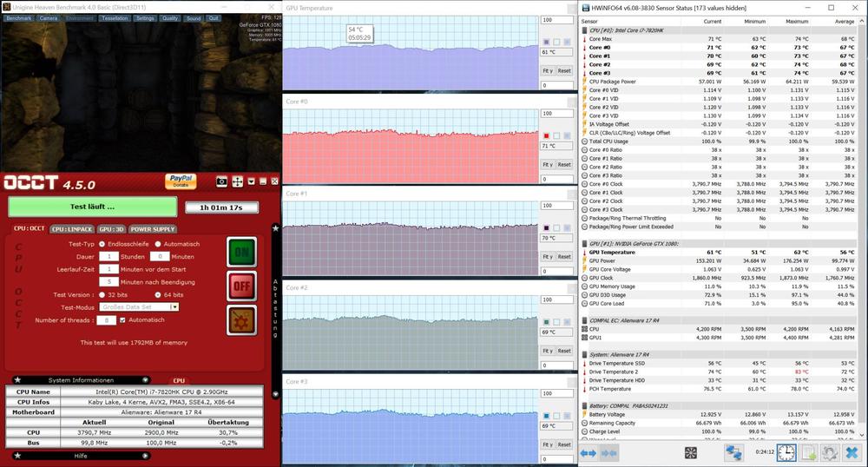The image size is (868, 467).
Task: Toggle the Automatisch threads checkbox
Action: (x=122, y=319)
